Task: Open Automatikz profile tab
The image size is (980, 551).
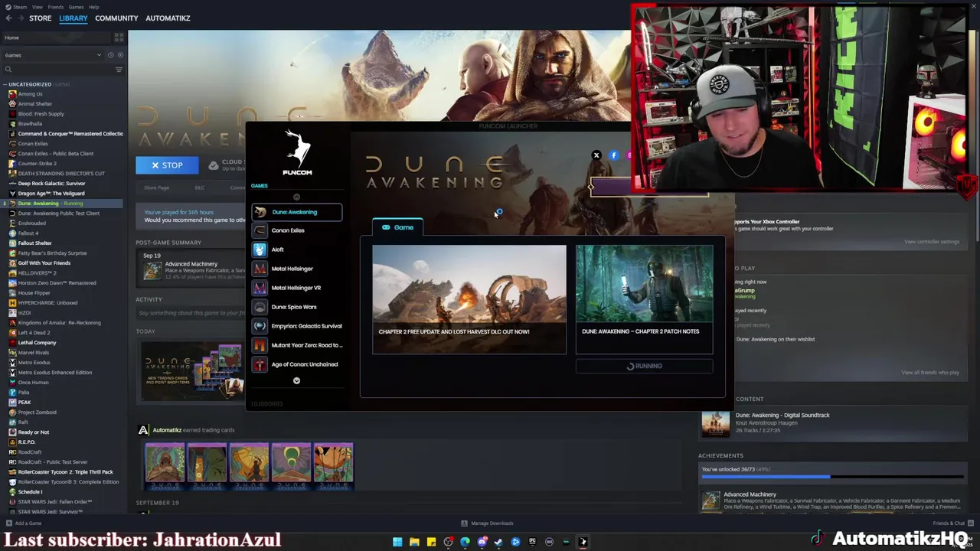Action: point(168,18)
